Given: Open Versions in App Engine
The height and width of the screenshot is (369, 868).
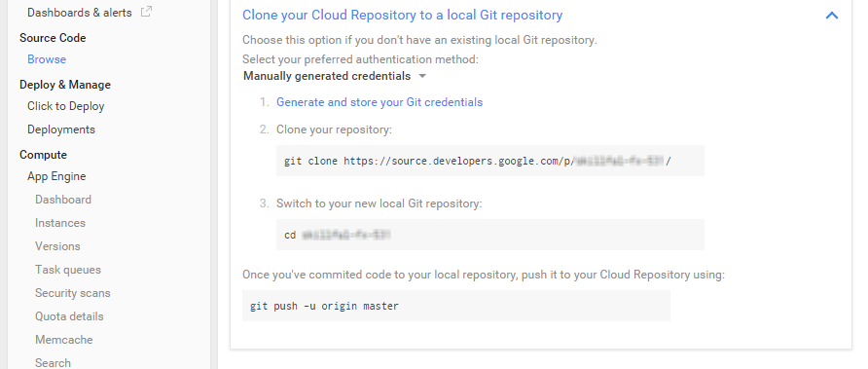Looking at the screenshot, I should [x=57, y=246].
